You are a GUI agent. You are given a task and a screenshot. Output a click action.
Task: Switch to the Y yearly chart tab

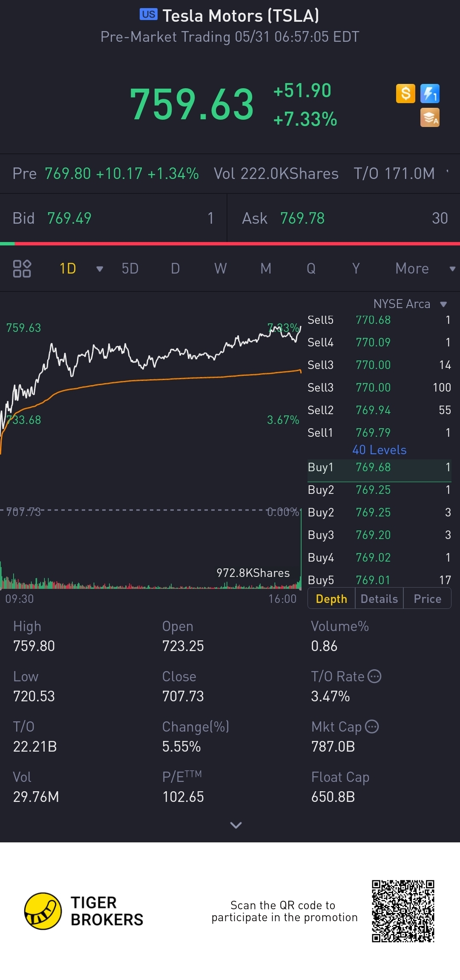[x=356, y=268]
